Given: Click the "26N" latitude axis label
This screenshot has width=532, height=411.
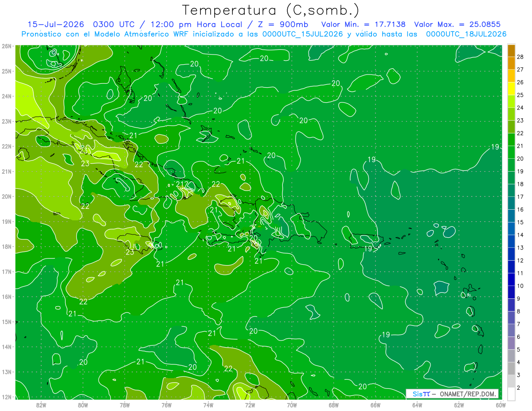Looking at the screenshot, I should click(7, 46).
